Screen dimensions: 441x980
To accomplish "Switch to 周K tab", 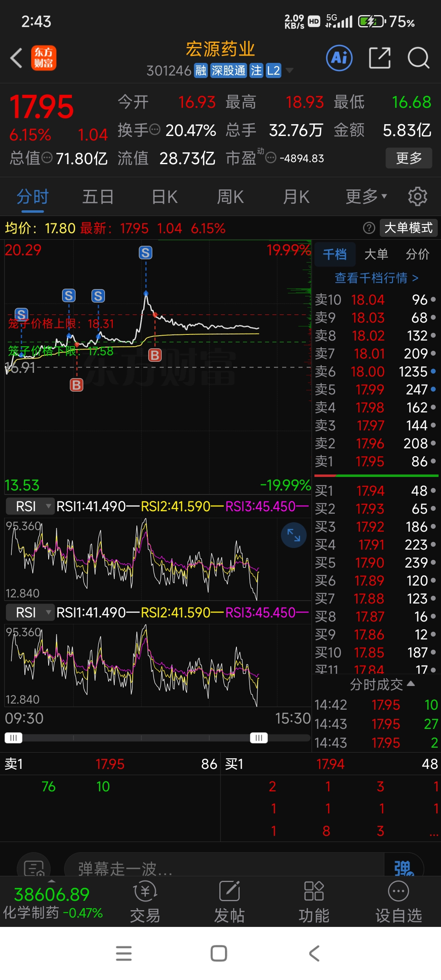I will pos(230,197).
